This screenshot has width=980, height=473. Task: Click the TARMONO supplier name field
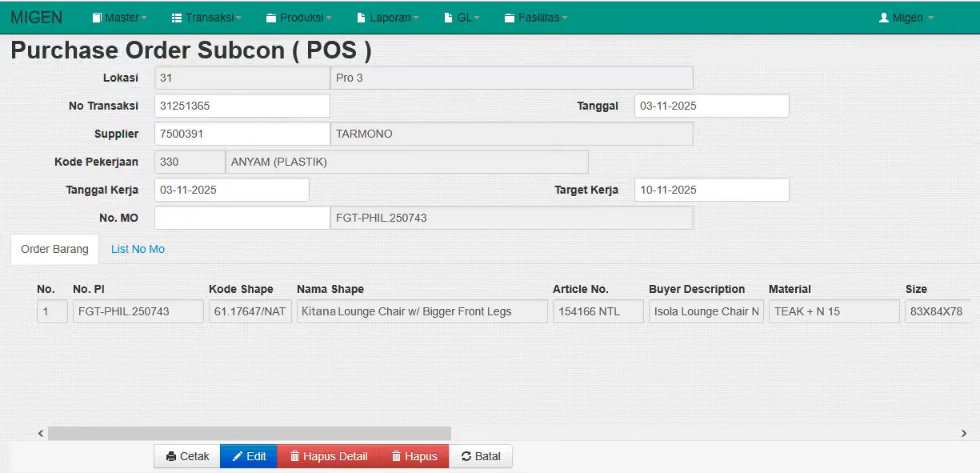point(512,134)
